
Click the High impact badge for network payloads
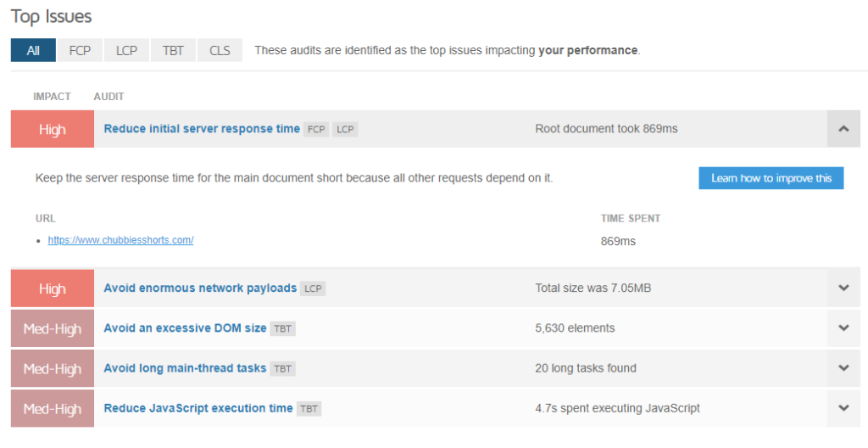53,288
